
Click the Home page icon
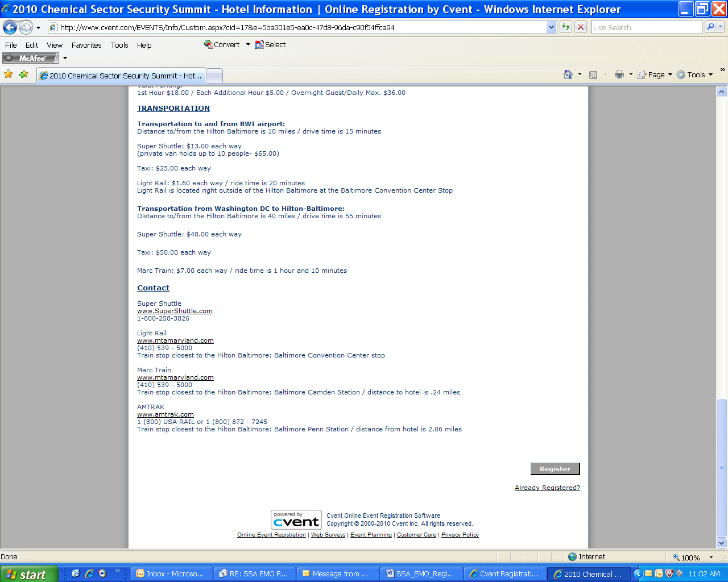[x=568, y=74]
